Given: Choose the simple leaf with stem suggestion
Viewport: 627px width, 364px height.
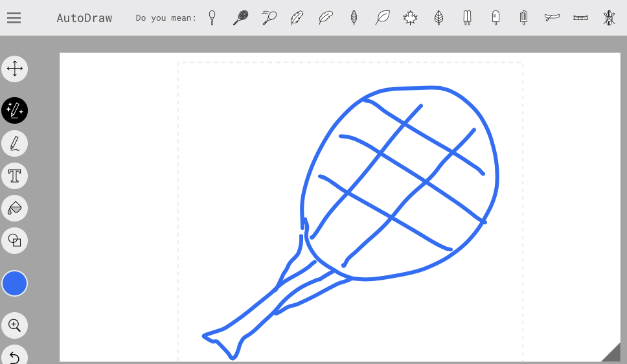Looking at the screenshot, I should pyautogui.click(x=382, y=17).
